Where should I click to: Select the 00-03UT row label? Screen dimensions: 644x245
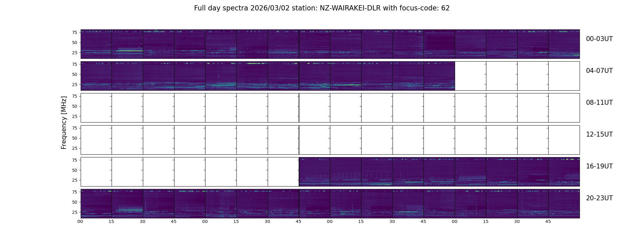pos(599,39)
